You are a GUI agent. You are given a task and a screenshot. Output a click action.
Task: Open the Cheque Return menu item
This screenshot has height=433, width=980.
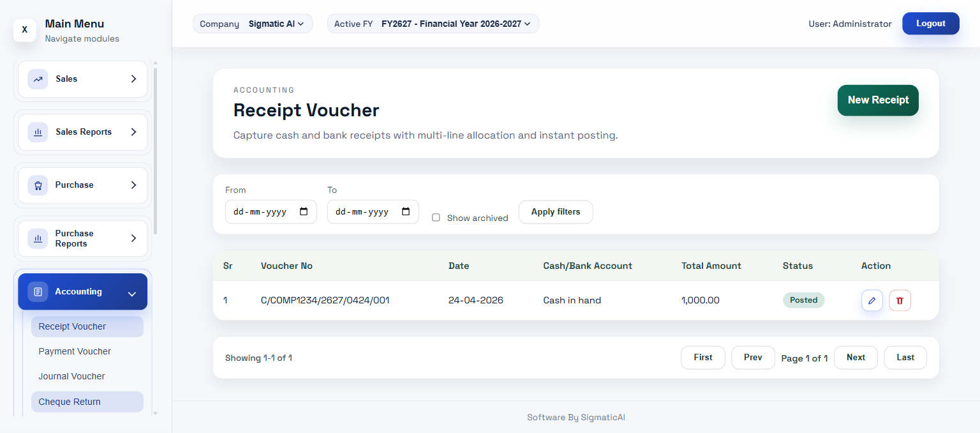point(87,402)
